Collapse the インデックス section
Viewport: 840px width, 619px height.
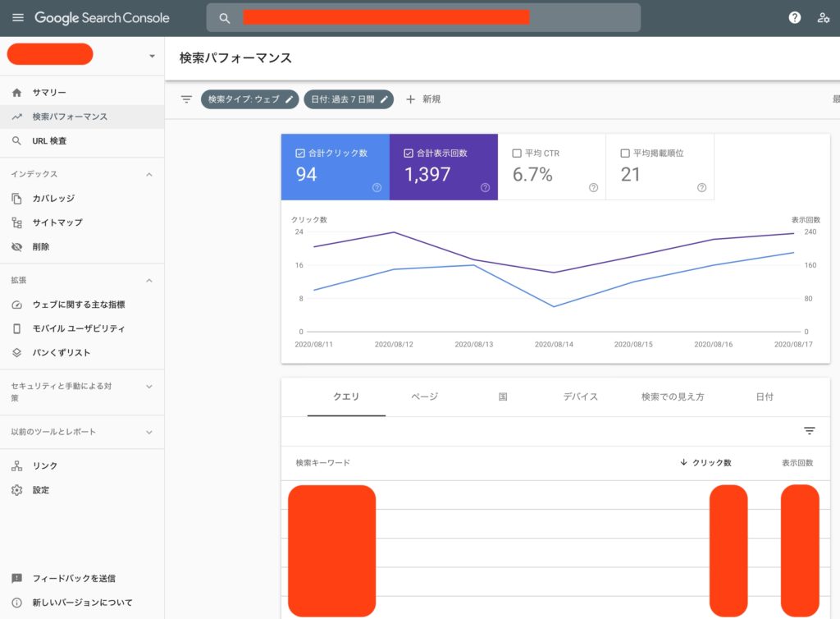(149, 174)
